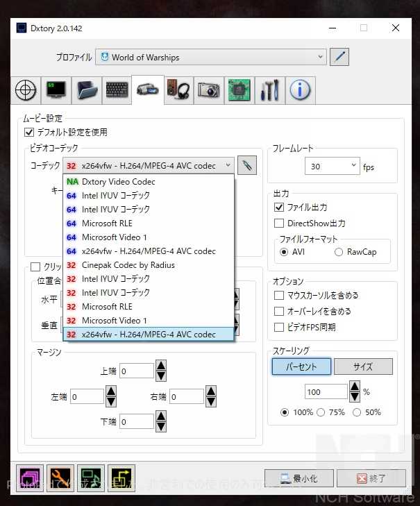Click the green monitor icon at bottom
This screenshot has height=506, width=420.
91,478
